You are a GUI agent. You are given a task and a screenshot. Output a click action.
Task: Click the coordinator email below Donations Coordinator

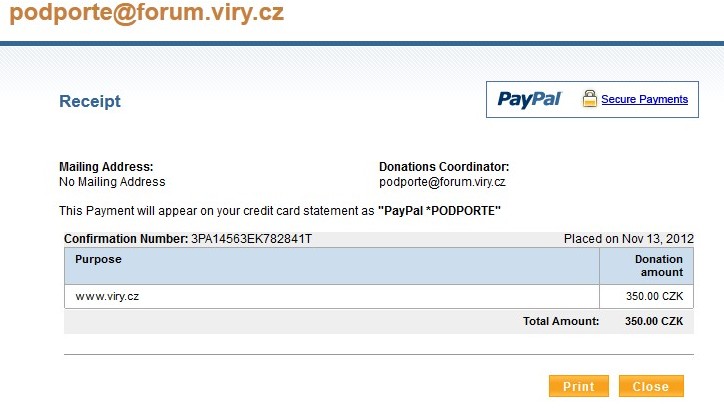click(442, 182)
